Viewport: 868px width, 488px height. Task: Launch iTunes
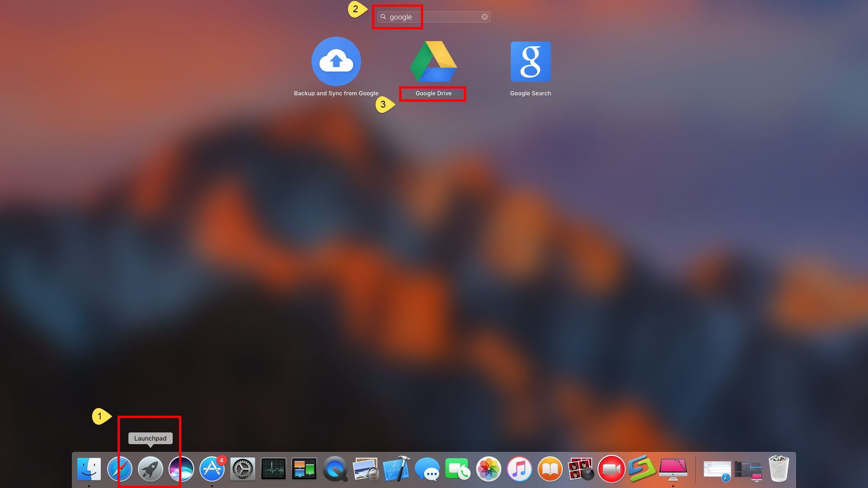519,469
